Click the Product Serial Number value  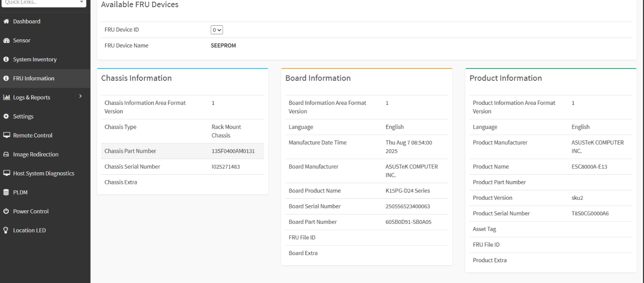pyautogui.click(x=590, y=214)
